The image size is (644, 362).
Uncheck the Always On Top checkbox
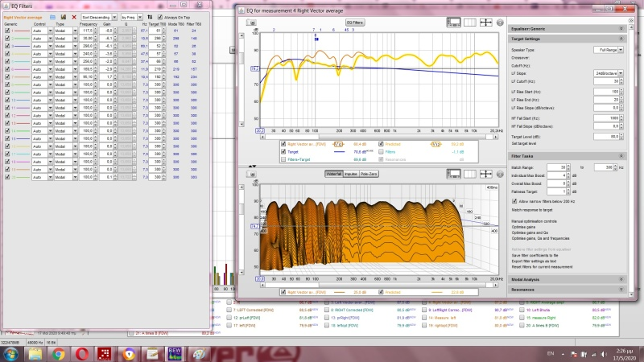[160, 16]
